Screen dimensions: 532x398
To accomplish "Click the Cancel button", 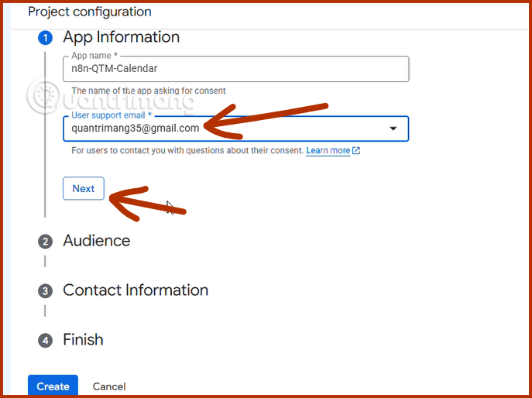I will coord(109,386).
